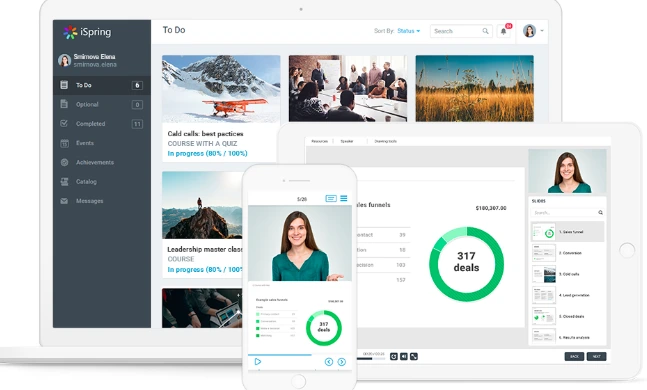The height and width of the screenshot is (390, 647).
Task: Select slide 3 Cold calls in Slides list
Action: coord(567,274)
